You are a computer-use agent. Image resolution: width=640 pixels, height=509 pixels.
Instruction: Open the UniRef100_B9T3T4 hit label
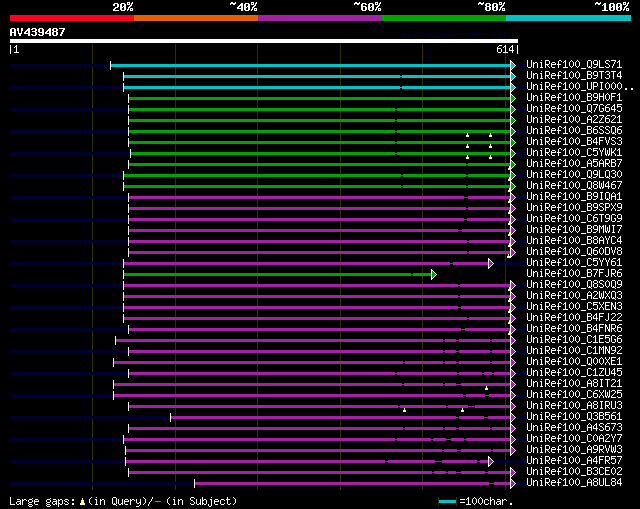pos(574,76)
